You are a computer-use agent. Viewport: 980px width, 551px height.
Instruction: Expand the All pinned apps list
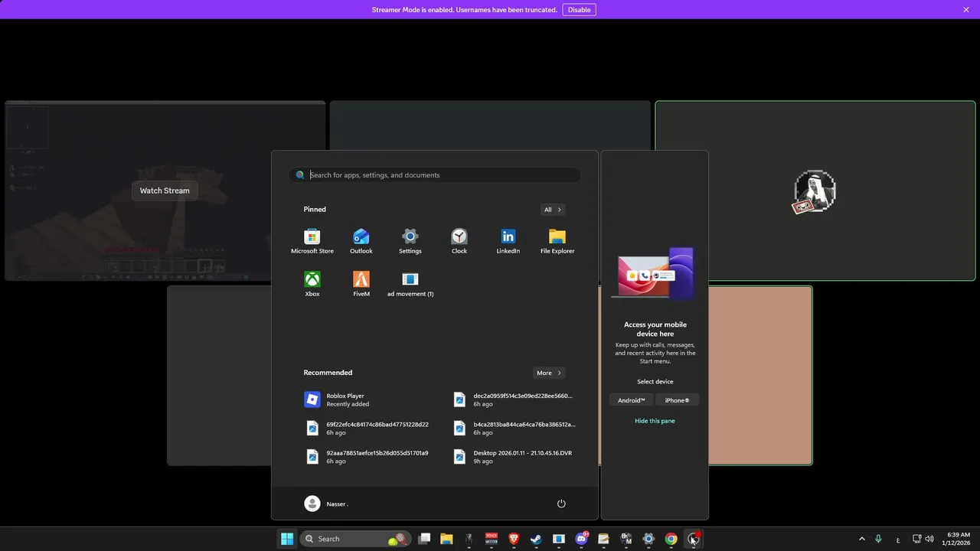point(552,209)
